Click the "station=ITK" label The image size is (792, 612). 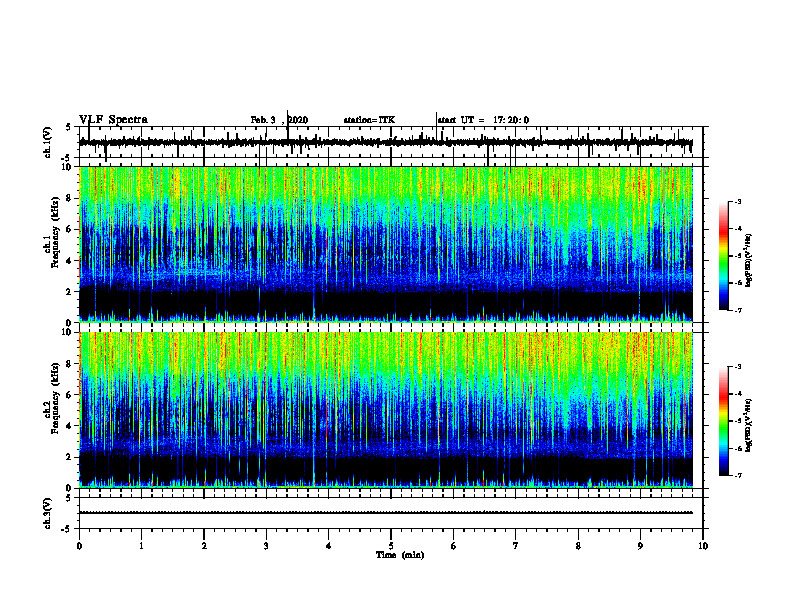tap(370, 120)
